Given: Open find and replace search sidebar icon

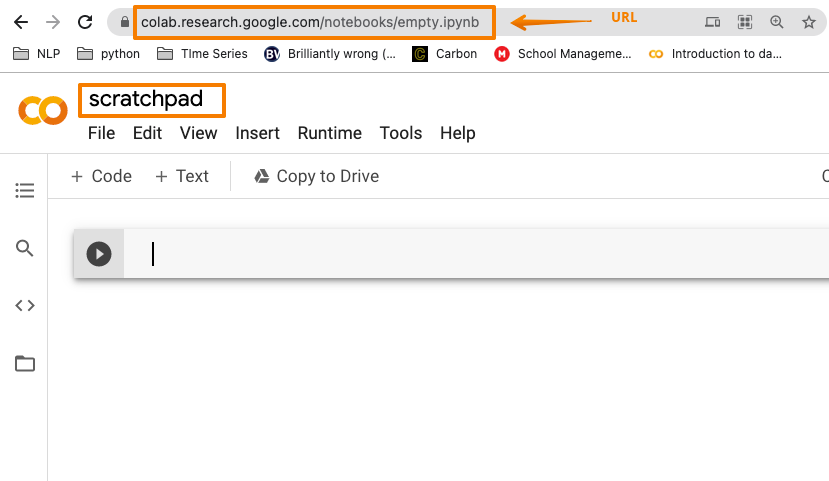Looking at the screenshot, I should pos(25,248).
